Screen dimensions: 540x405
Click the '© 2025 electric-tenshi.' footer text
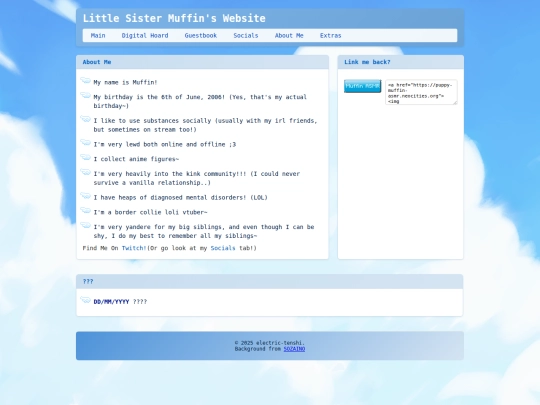(270, 343)
